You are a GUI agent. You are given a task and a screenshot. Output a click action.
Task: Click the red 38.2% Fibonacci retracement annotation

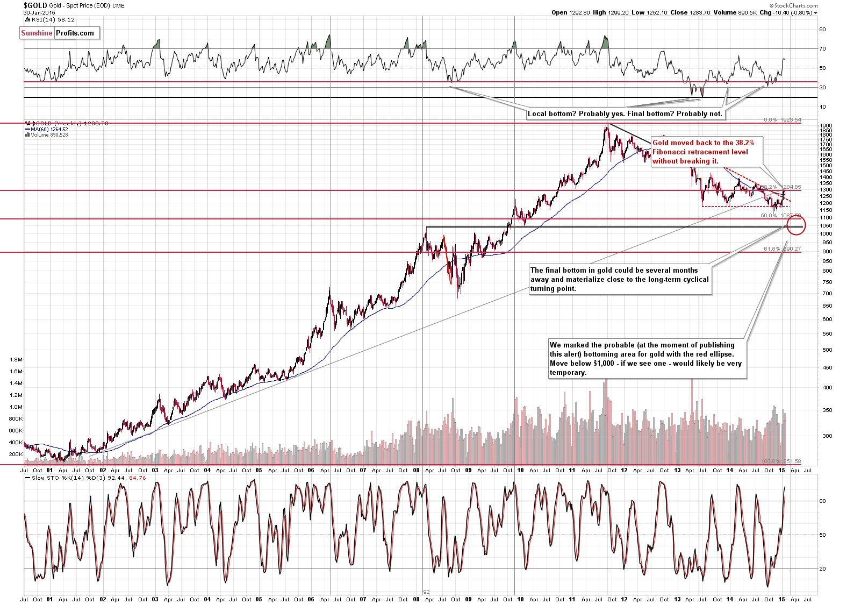pyautogui.click(x=707, y=152)
